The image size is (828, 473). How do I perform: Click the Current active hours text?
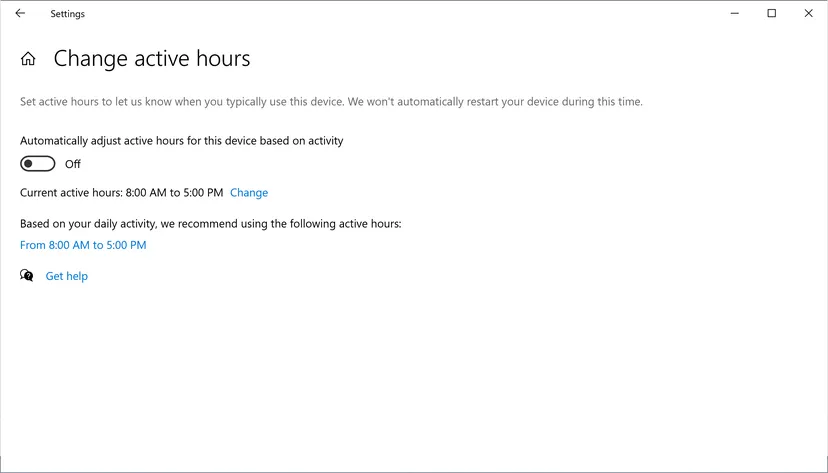tap(71, 193)
